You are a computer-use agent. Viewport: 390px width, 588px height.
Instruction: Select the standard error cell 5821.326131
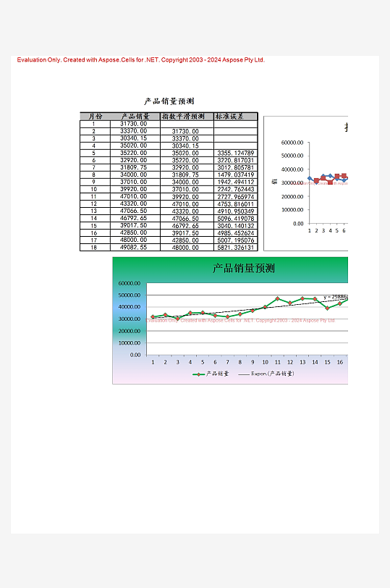click(x=236, y=248)
